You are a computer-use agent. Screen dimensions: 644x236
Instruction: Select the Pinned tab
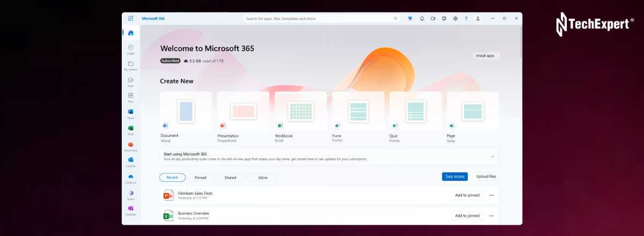[x=201, y=178]
